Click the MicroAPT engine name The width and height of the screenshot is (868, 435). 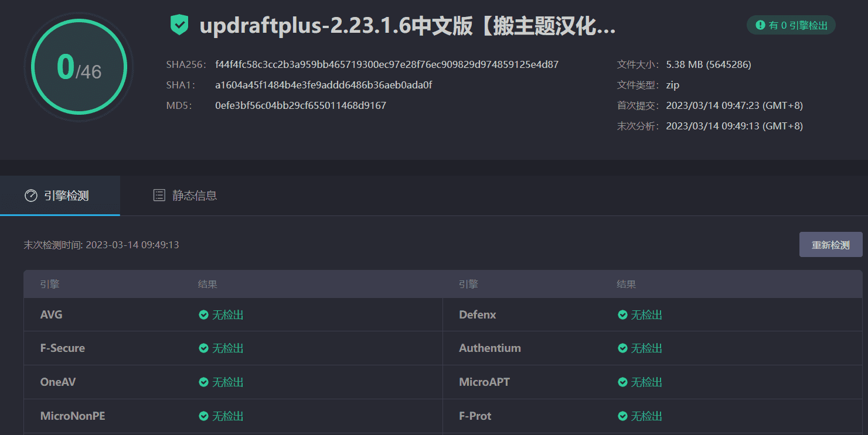point(484,382)
